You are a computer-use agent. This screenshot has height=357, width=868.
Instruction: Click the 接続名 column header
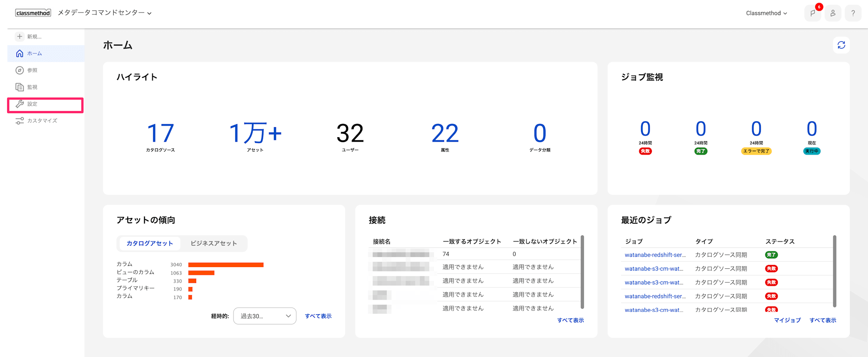point(382,241)
